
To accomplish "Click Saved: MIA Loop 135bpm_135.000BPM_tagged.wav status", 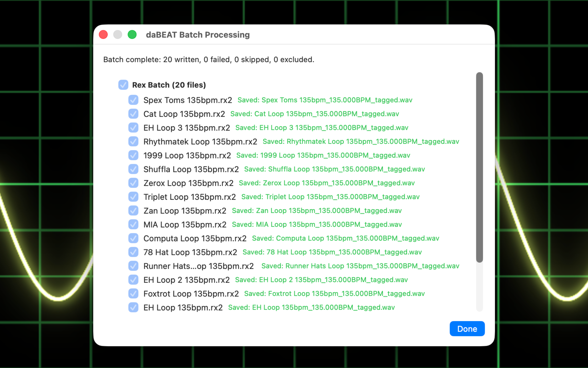I will pos(317,224).
